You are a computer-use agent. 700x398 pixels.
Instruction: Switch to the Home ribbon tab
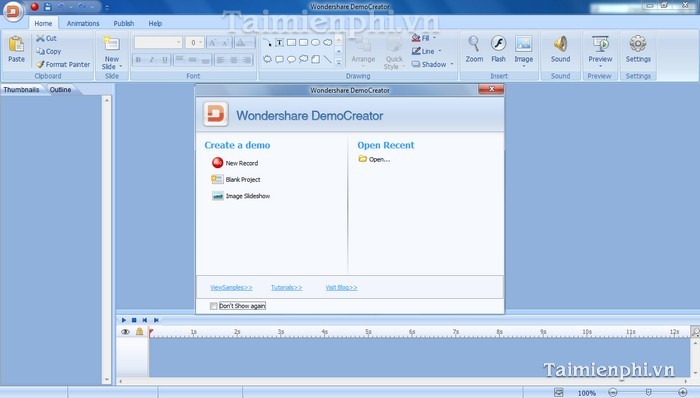tap(43, 23)
